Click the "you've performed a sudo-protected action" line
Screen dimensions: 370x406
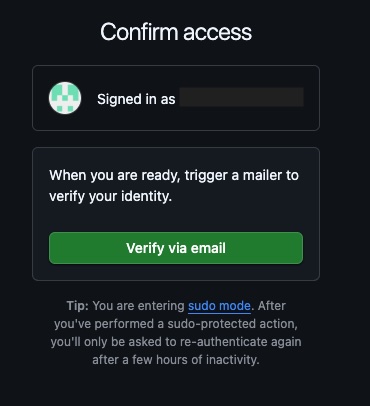pos(176,324)
